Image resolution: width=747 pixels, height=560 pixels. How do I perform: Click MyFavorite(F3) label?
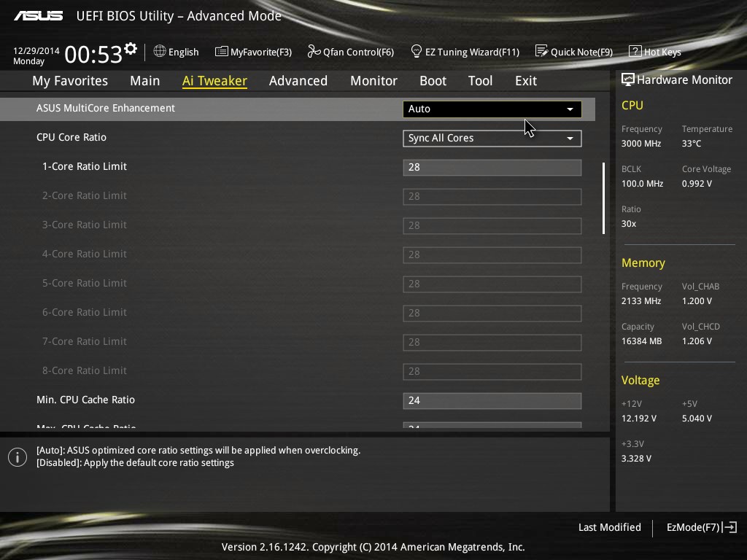coord(261,52)
